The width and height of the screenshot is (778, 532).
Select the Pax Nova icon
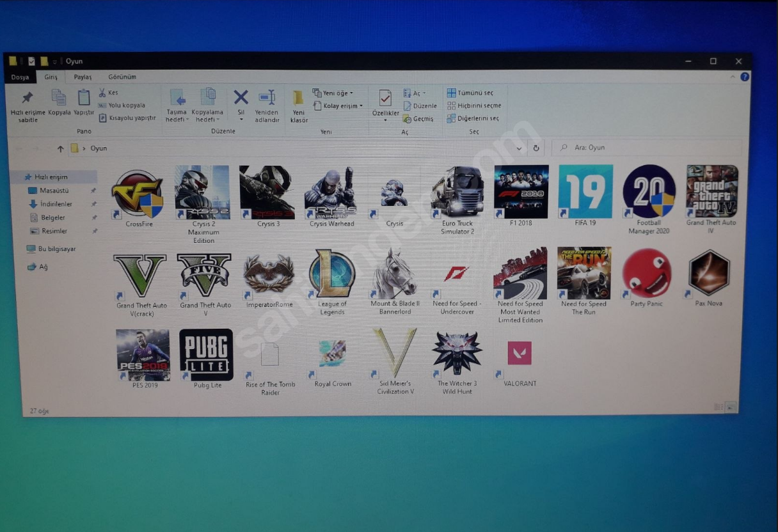709,278
